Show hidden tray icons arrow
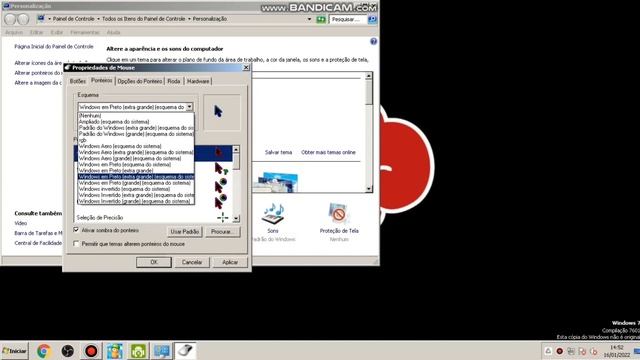 [x=548, y=351]
